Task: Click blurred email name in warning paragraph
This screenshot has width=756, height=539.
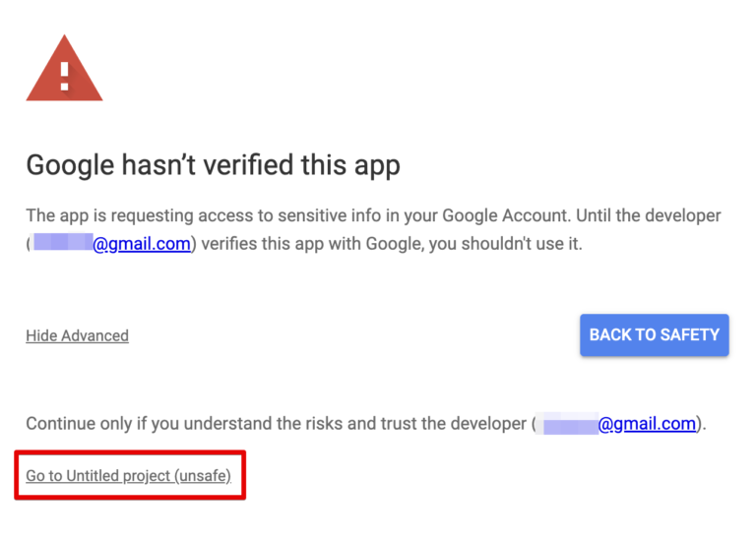Action: [62, 244]
